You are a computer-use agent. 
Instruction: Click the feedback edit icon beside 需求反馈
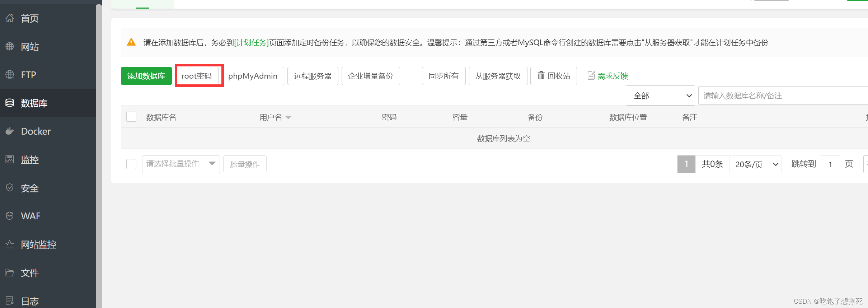(x=591, y=76)
